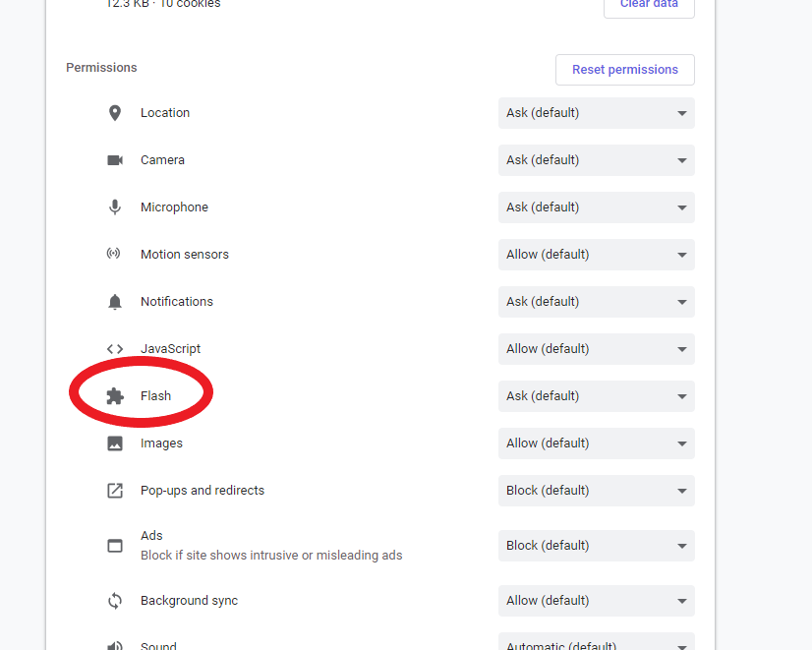This screenshot has width=812, height=650.
Task: Expand the Flash permission dropdown
Action: click(596, 396)
